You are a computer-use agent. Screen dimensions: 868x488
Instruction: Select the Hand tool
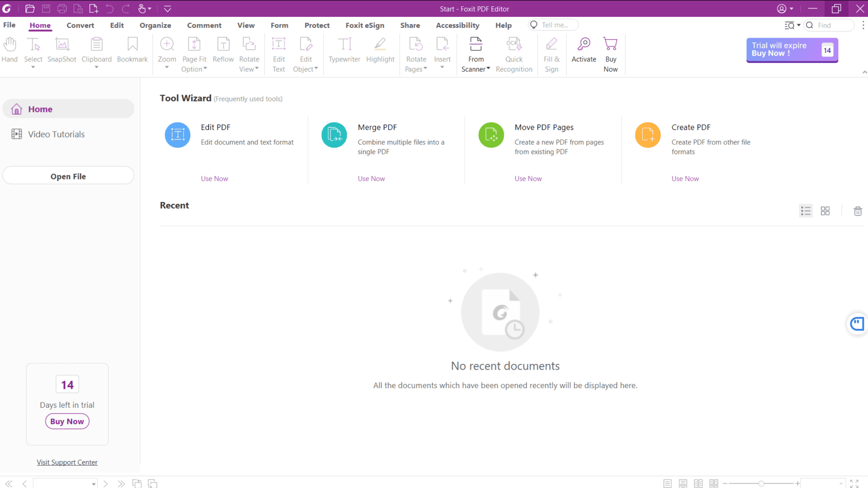10,50
